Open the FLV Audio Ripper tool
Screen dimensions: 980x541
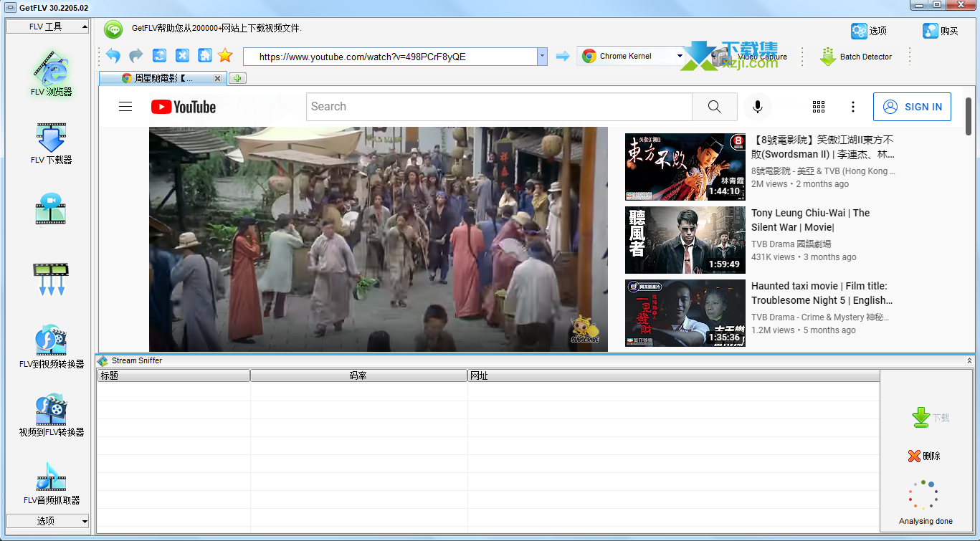click(51, 484)
